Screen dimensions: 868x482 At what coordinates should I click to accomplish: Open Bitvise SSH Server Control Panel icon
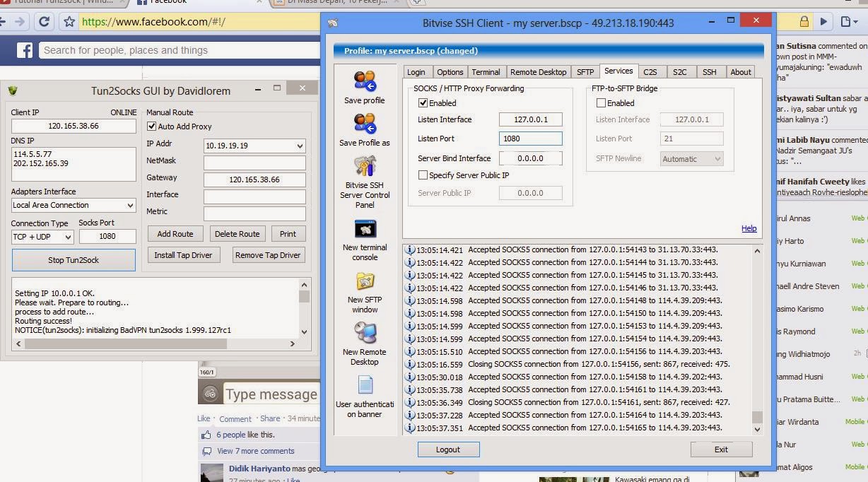pyautogui.click(x=365, y=165)
